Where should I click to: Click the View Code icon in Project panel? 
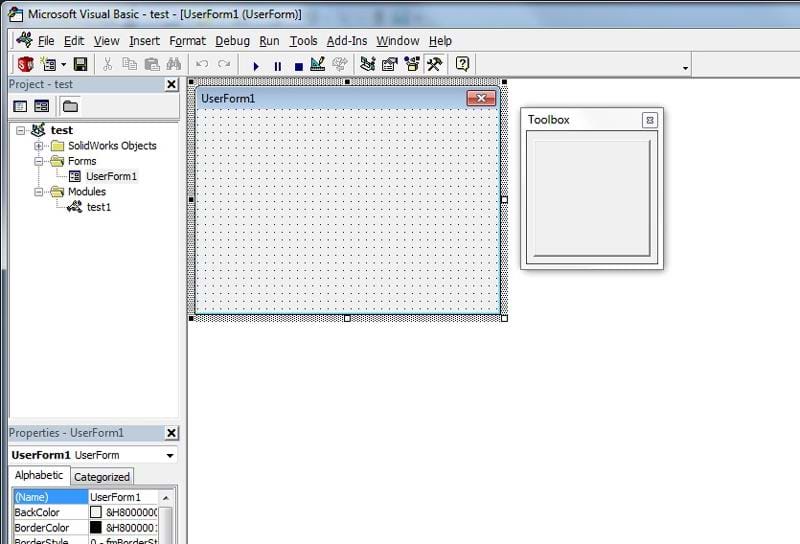pyautogui.click(x=20, y=106)
